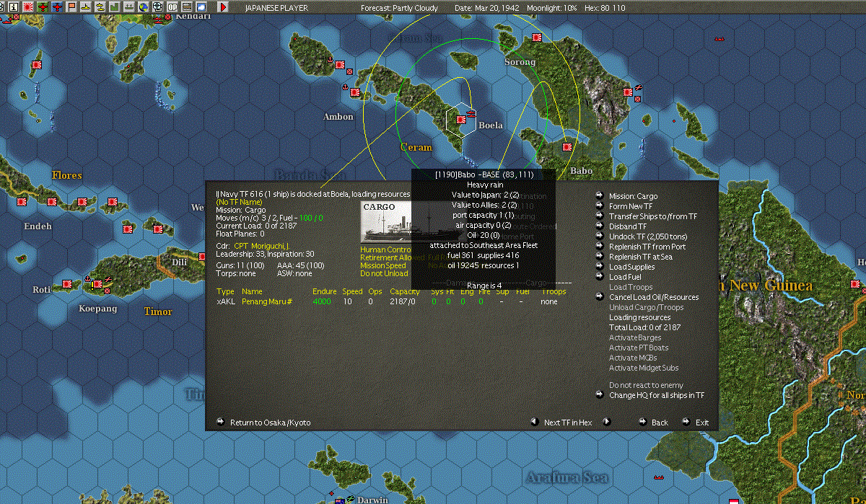Click the single yellow ship toolbar icon
This screenshot has height=504, width=866.
pos(86,6)
